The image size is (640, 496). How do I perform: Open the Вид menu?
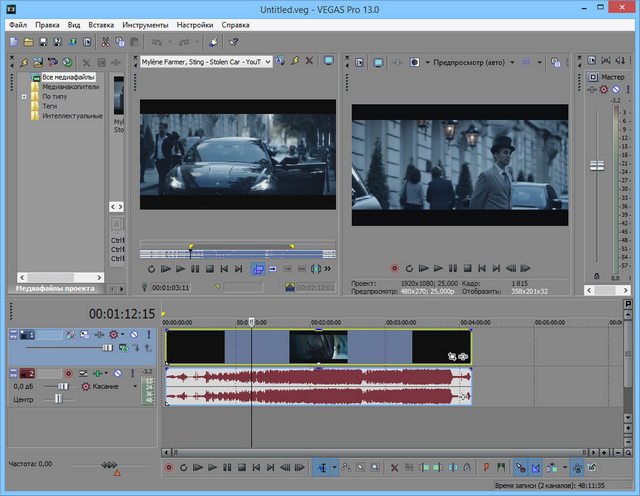click(x=74, y=25)
